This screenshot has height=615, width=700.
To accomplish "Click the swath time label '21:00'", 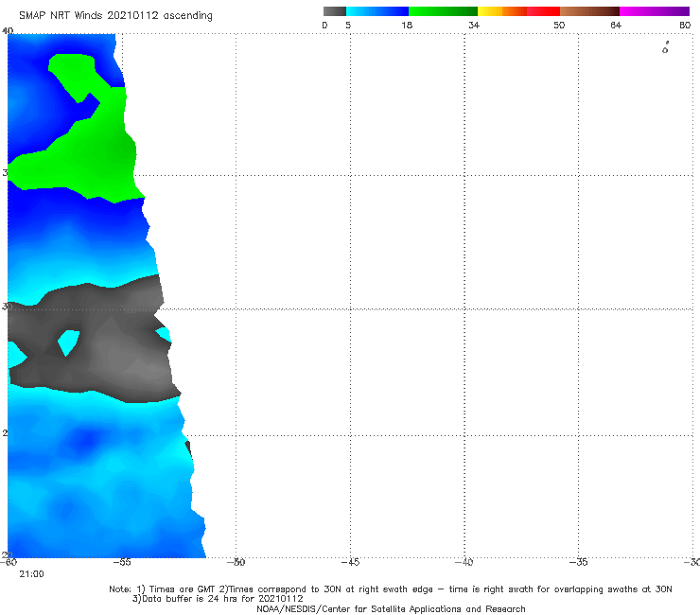I will [32, 574].
